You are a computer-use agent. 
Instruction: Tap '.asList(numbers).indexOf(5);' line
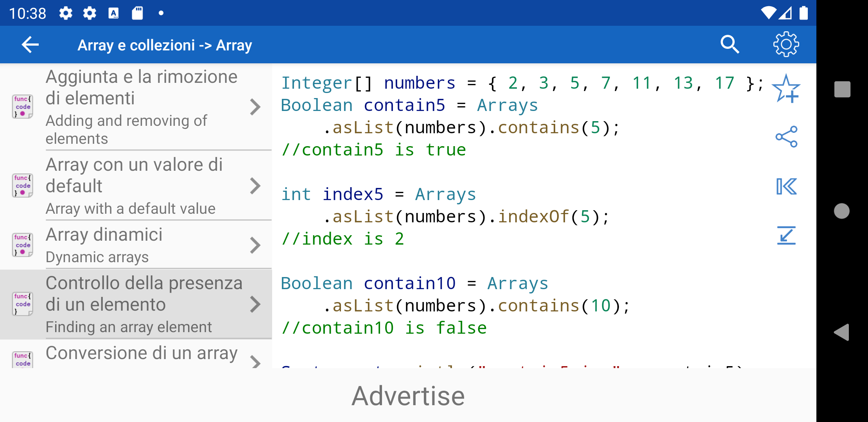click(x=466, y=216)
